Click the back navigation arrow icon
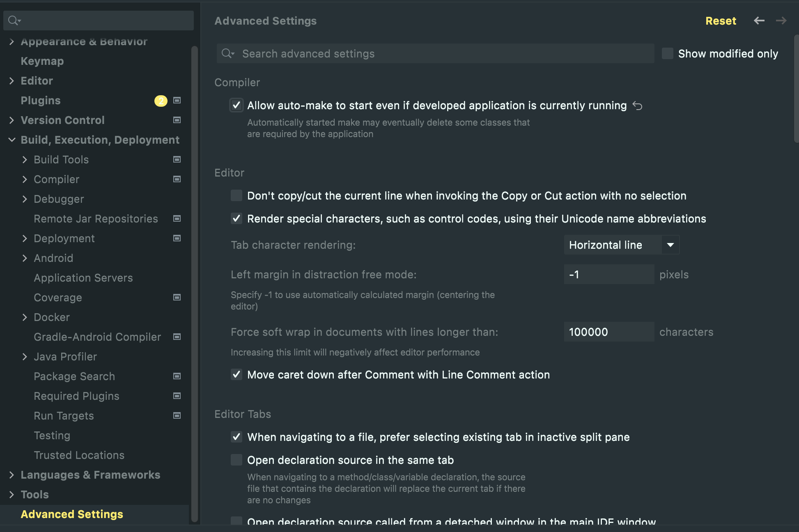 click(759, 21)
